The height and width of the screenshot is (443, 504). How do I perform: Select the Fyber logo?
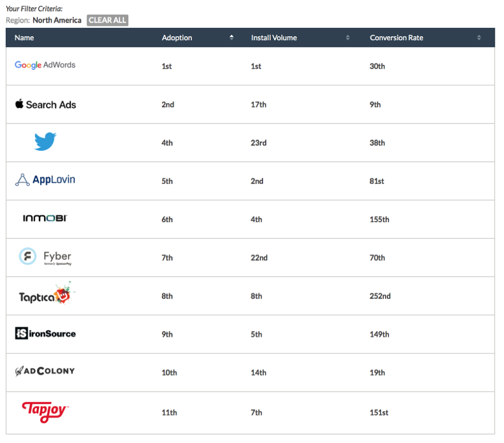pyautogui.click(x=45, y=257)
